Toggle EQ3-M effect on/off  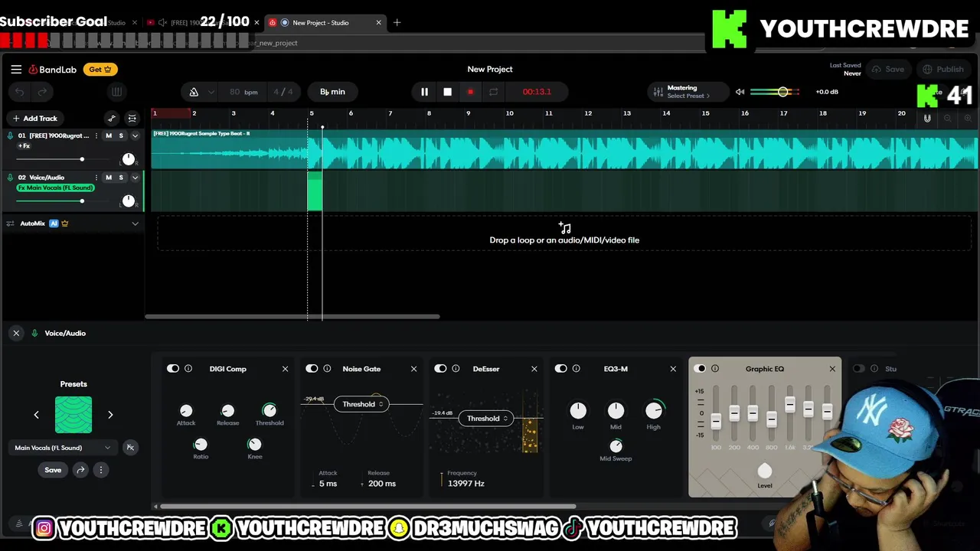click(x=561, y=369)
